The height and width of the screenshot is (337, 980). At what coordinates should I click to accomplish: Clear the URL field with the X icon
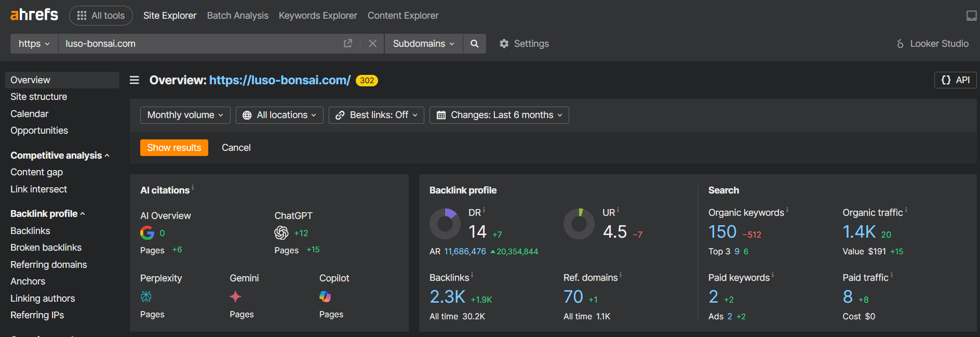372,44
